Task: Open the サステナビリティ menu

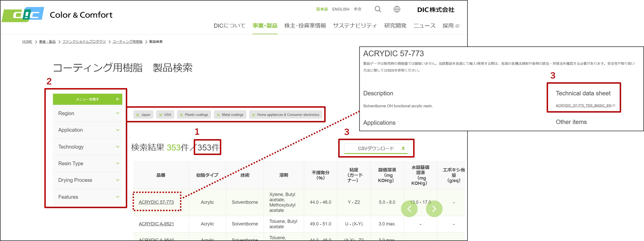Action: point(355,26)
